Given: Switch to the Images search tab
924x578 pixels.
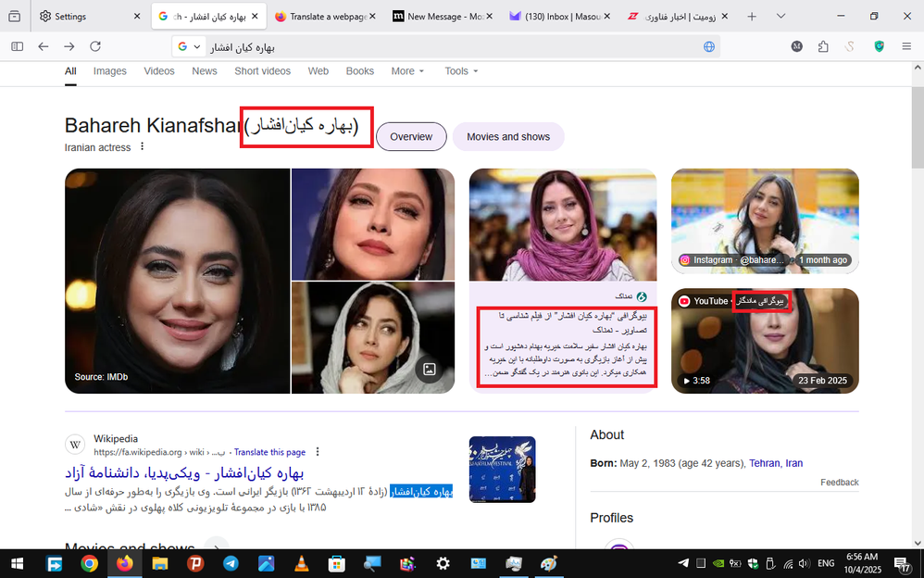Looking at the screenshot, I should click(109, 71).
